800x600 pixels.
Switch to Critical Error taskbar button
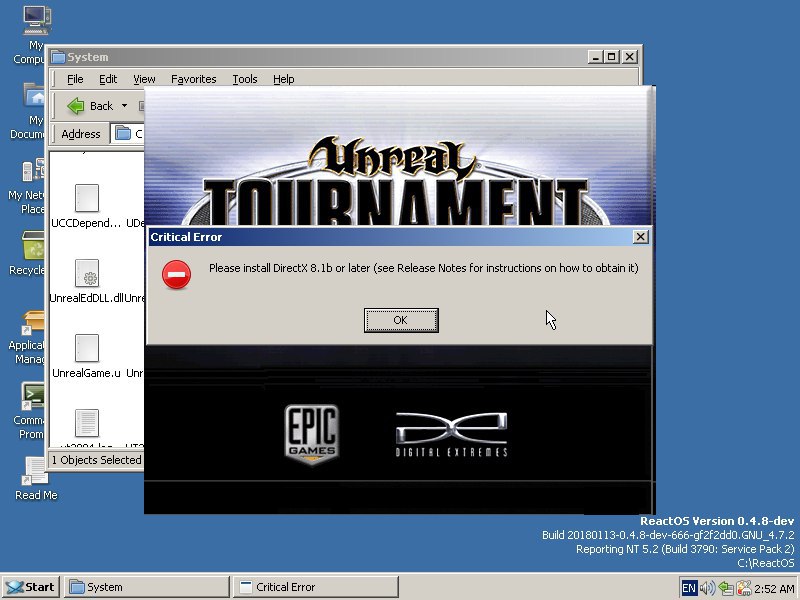[x=315, y=587]
